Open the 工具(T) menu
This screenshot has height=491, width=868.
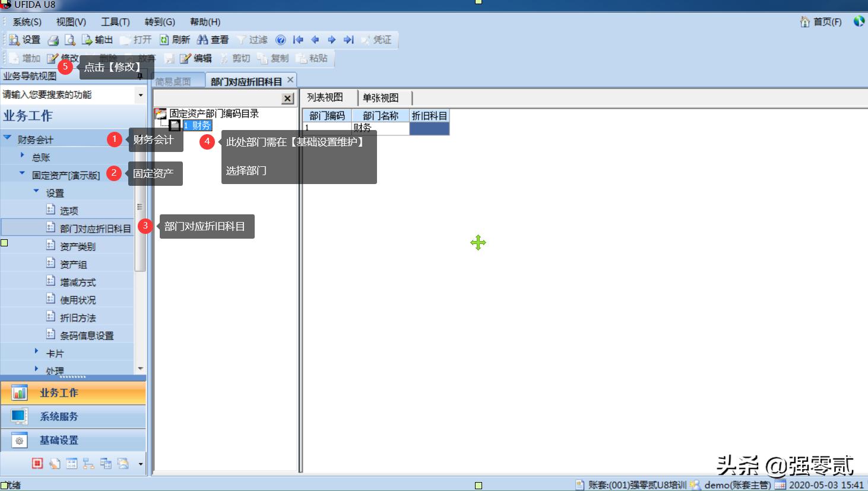[115, 22]
